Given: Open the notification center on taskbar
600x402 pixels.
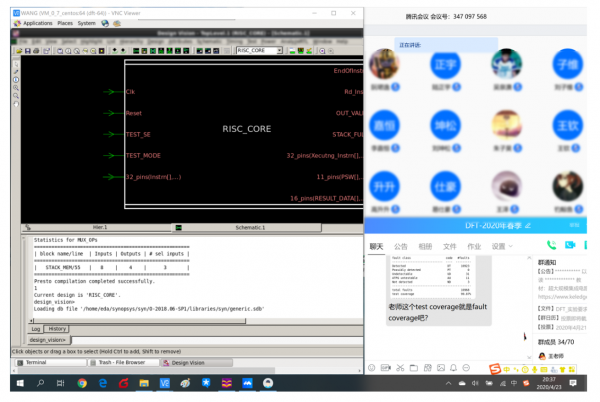Looking at the screenshot, I should click(x=573, y=383).
